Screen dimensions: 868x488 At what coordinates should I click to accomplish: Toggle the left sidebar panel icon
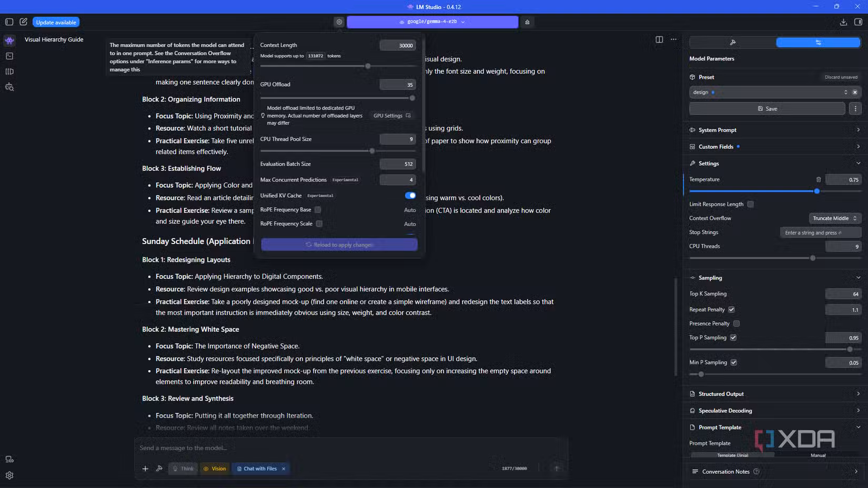click(x=9, y=22)
